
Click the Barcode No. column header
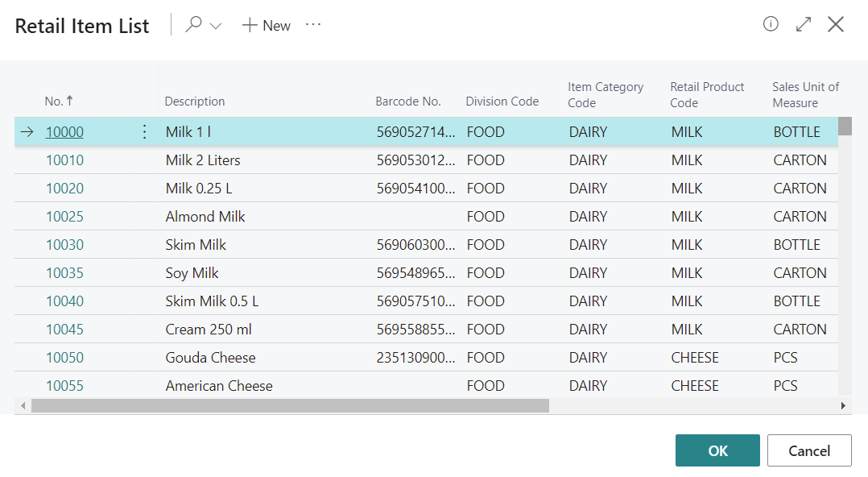408,102
